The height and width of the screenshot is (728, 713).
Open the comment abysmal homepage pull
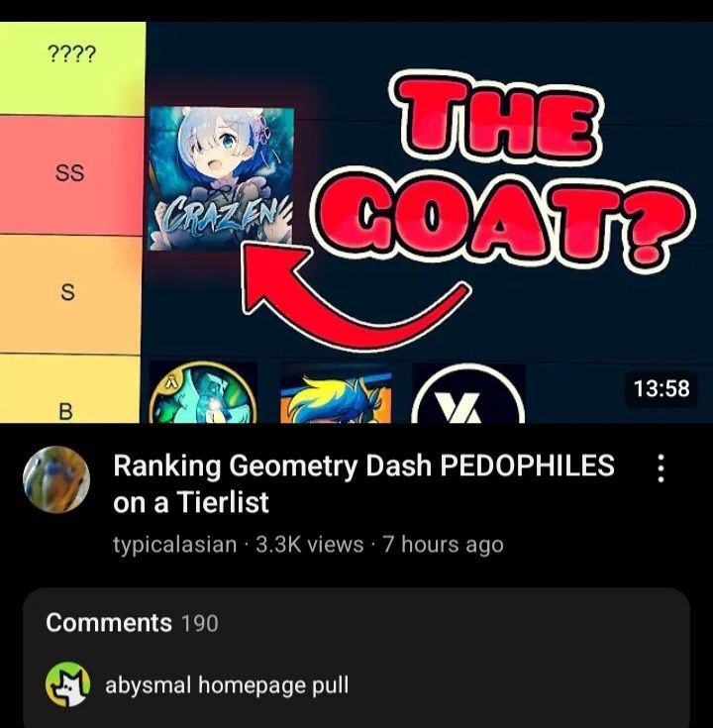227,685
